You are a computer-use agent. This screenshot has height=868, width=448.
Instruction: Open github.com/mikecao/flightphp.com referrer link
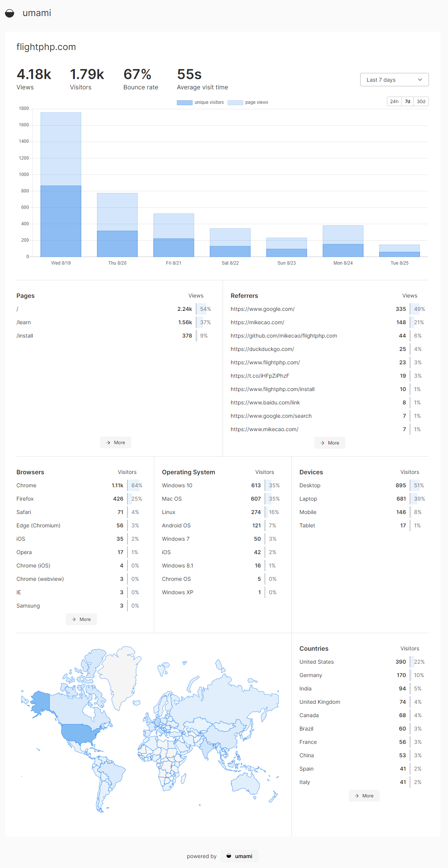coord(284,336)
